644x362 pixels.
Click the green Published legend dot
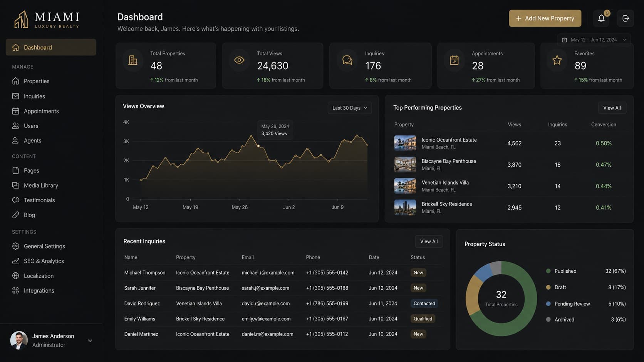pos(548,271)
